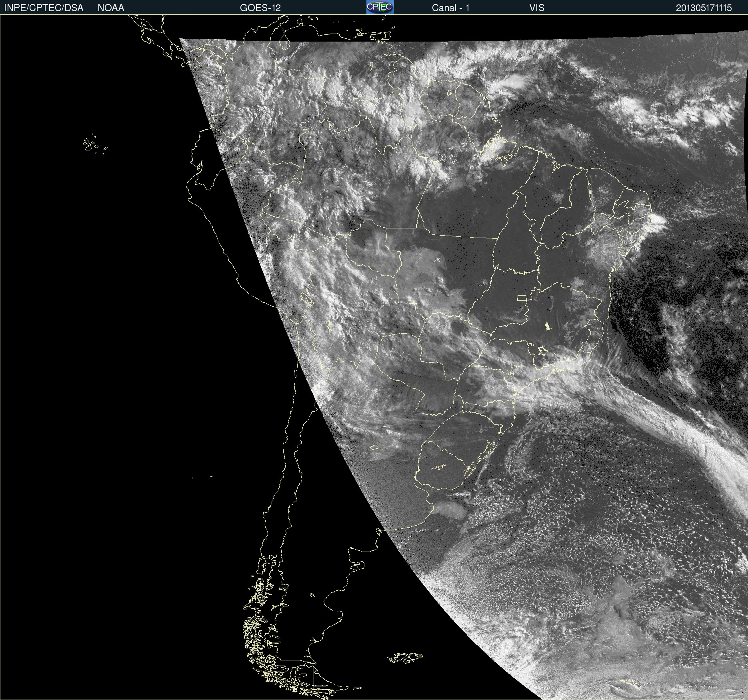Select the INPE/CPTEC/DSA header text
The image size is (748, 700).
coord(44,8)
